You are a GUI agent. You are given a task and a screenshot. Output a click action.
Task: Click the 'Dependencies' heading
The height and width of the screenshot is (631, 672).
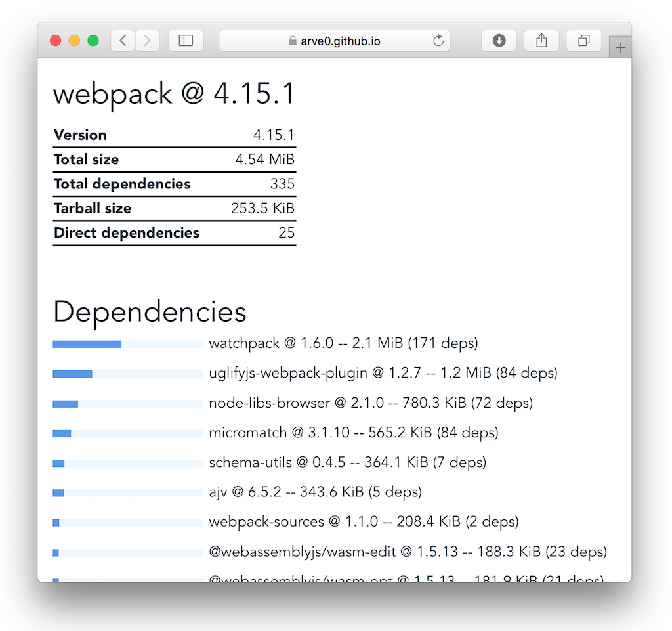pyautogui.click(x=150, y=313)
